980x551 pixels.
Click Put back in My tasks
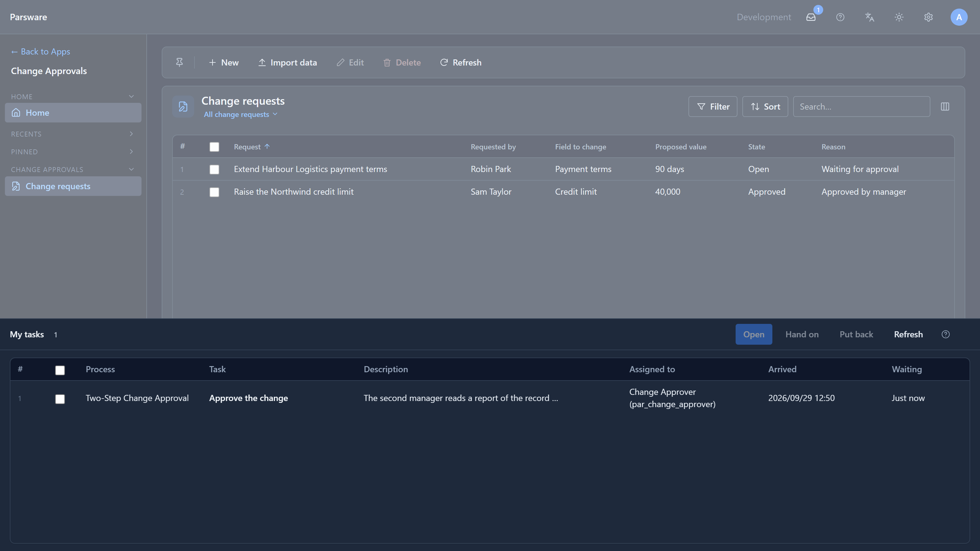pos(856,334)
